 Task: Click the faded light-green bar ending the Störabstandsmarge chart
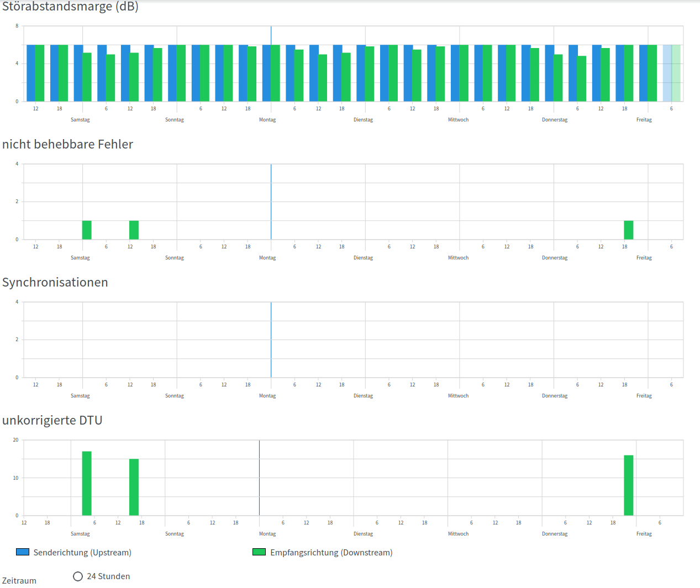pyautogui.click(x=676, y=73)
